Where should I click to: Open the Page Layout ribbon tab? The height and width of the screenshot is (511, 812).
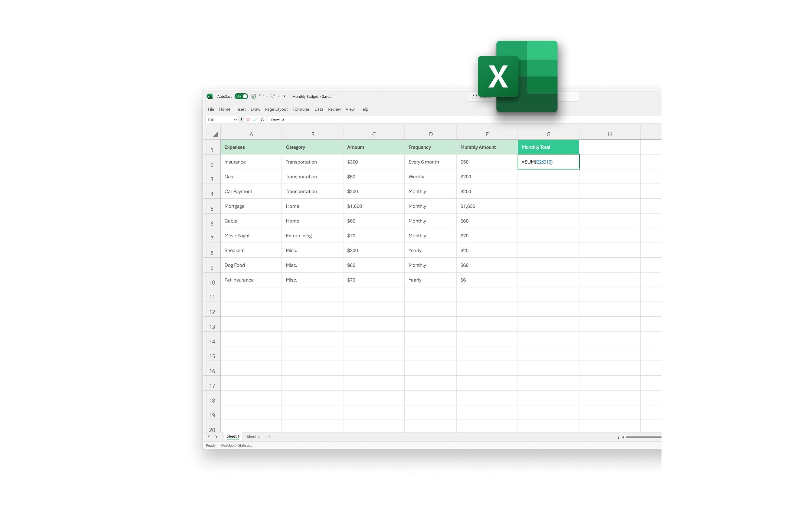tap(276, 109)
